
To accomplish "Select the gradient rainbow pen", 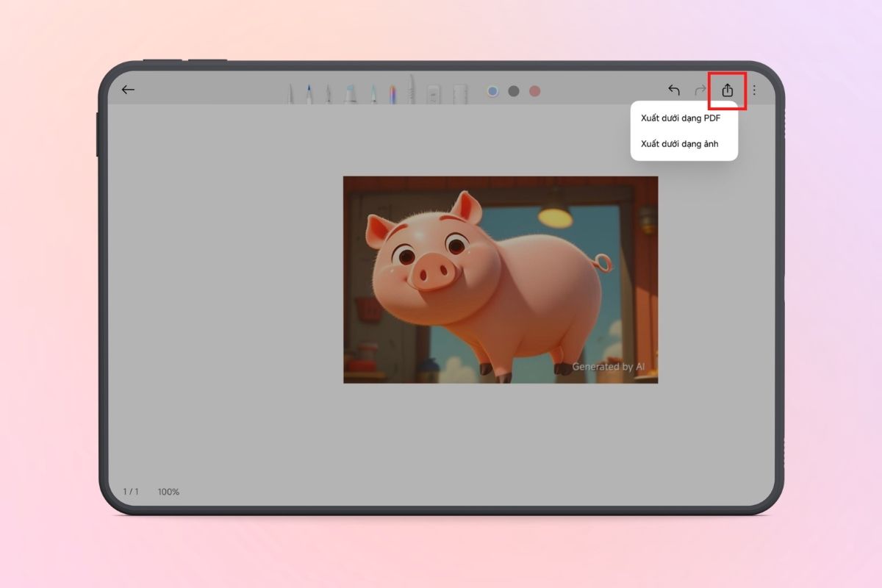I will [x=392, y=90].
